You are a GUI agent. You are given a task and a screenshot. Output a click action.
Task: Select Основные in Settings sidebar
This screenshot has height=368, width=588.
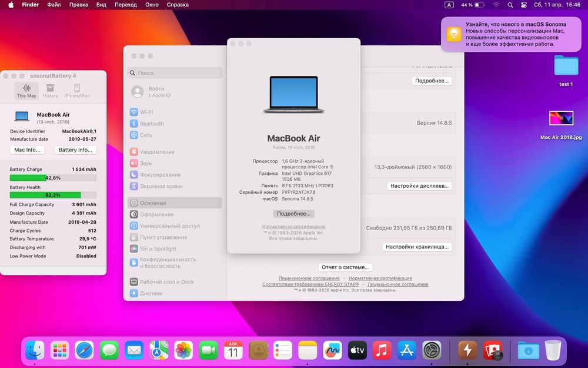pos(175,203)
